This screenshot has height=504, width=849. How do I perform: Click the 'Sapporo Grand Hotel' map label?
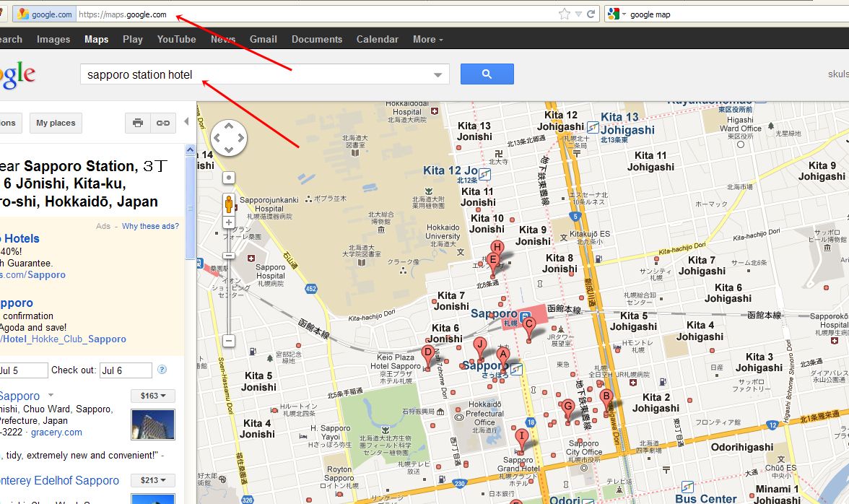518,464
